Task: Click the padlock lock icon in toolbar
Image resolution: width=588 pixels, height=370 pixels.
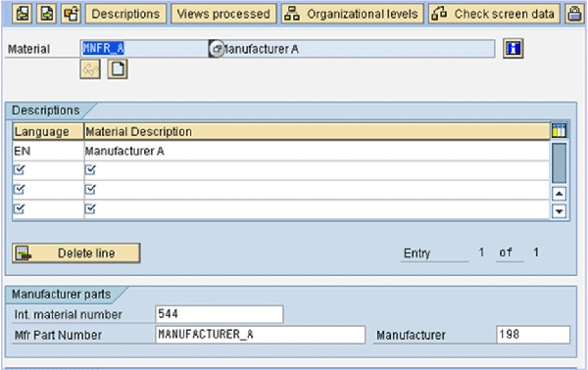Action: coord(574,14)
